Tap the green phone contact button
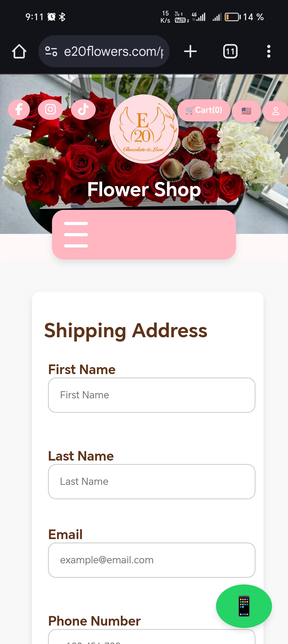Viewport: 288px width, 644px height. coord(244,606)
